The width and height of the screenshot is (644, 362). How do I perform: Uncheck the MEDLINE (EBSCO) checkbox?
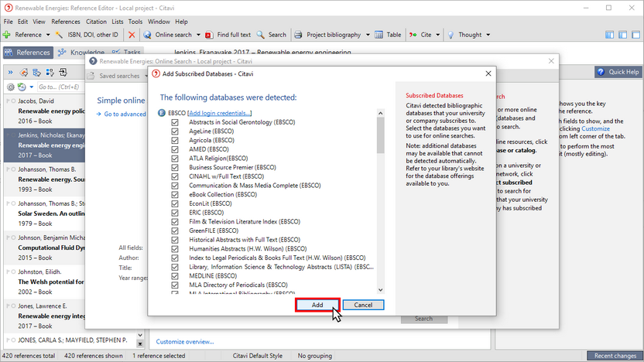click(175, 276)
